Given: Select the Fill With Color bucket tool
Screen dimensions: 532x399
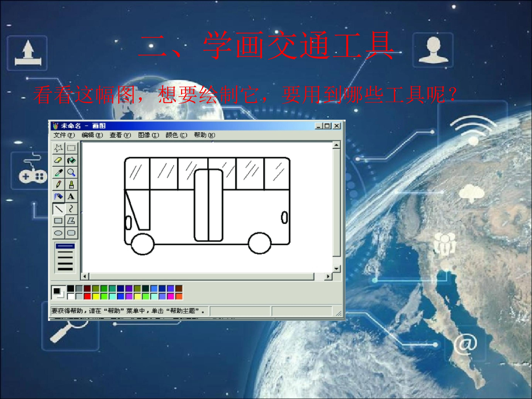Looking at the screenshot, I should click(71, 160).
